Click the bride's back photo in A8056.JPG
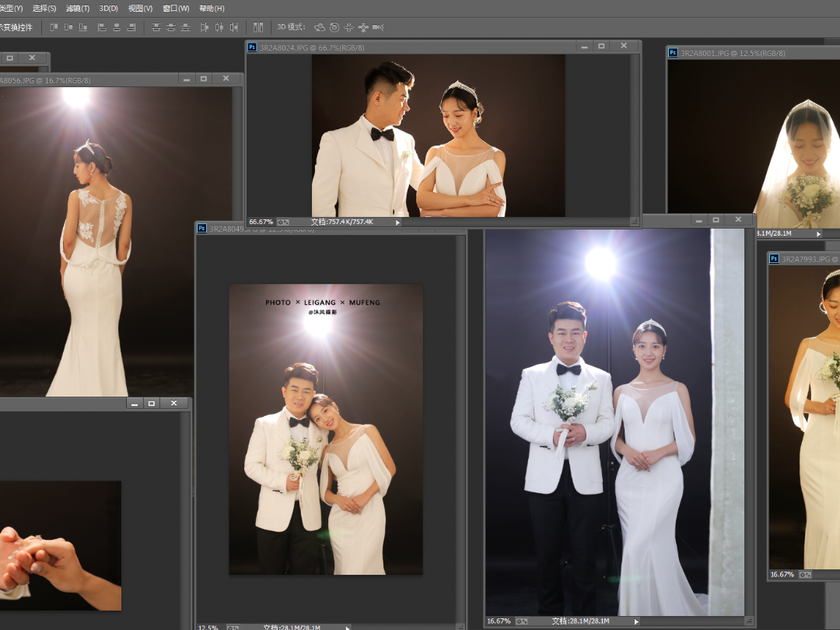This screenshot has width=840, height=630. (116, 242)
